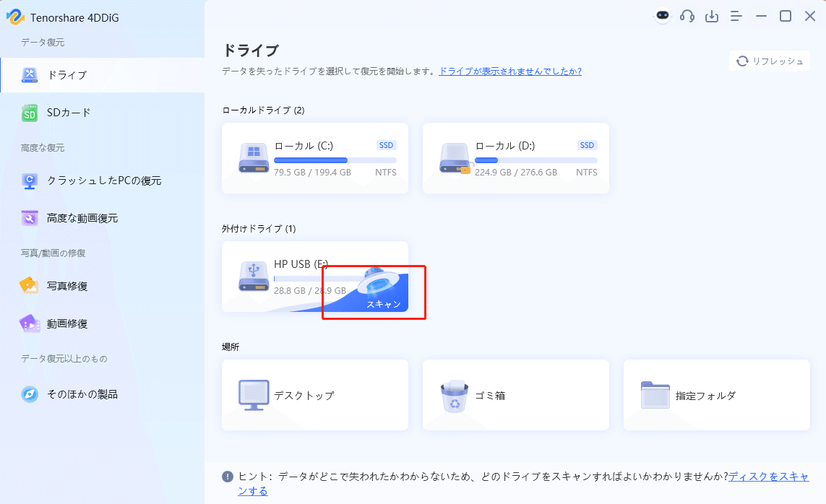This screenshot has width=826, height=504.
Task: Click the リフレッシュ button
Action: click(x=770, y=61)
